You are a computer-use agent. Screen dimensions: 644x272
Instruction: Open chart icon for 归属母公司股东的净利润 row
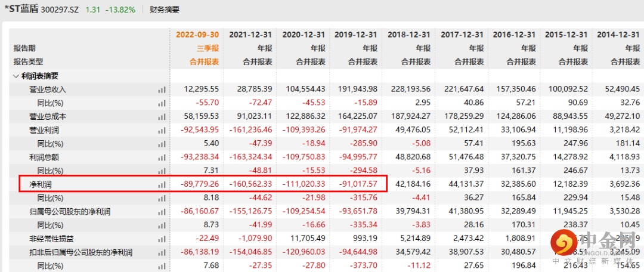tap(162, 212)
